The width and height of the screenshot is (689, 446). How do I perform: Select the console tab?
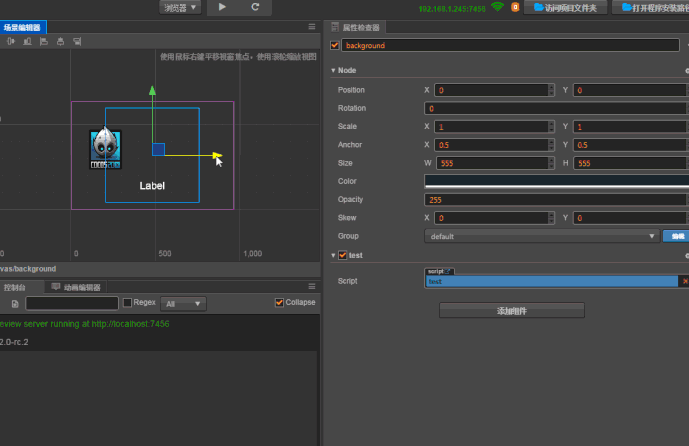15,287
